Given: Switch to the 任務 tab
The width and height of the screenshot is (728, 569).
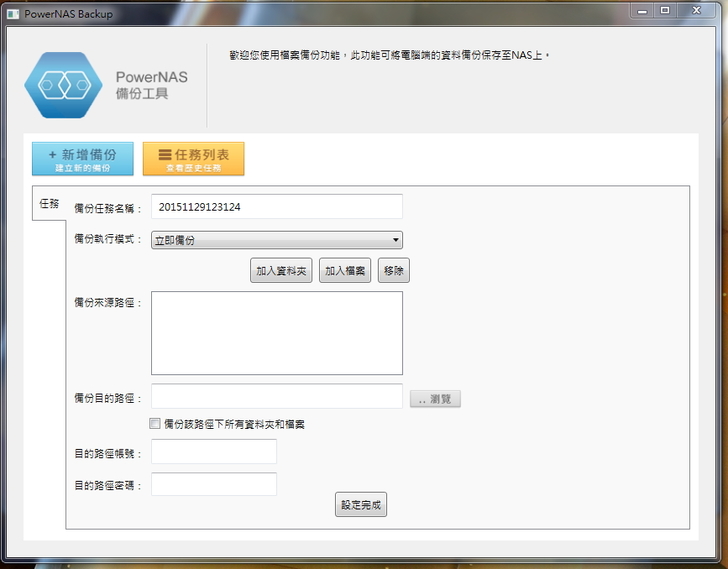Looking at the screenshot, I should 49,203.
